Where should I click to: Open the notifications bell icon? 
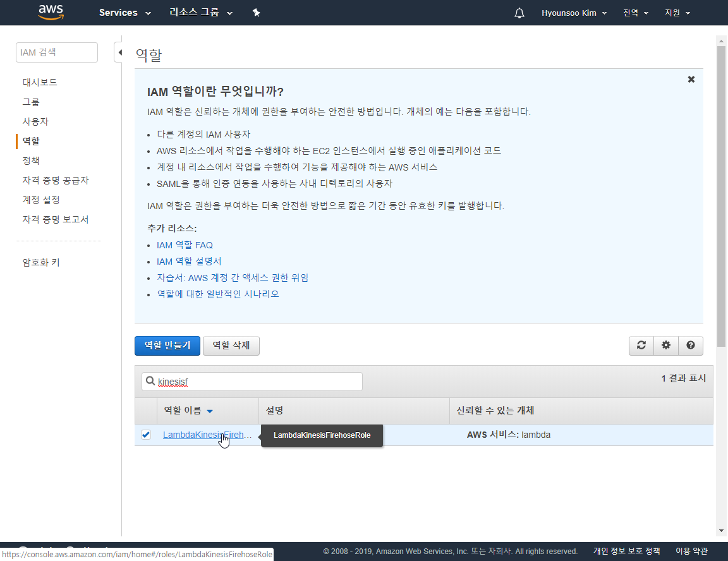click(519, 13)
